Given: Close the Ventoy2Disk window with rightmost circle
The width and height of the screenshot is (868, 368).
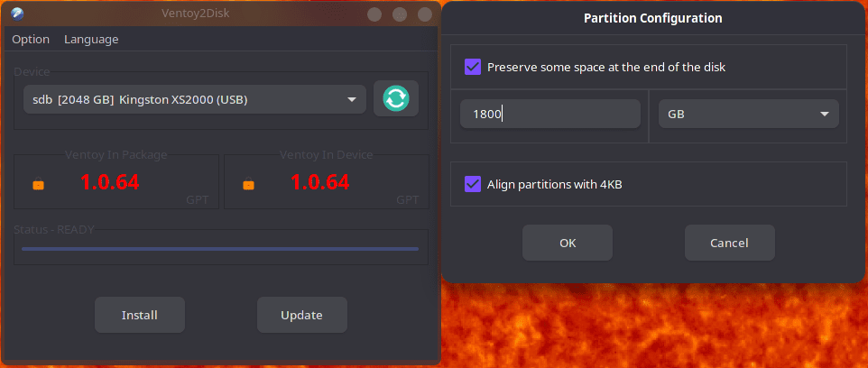Looking at the screenshot, I should tap(425, 14).
